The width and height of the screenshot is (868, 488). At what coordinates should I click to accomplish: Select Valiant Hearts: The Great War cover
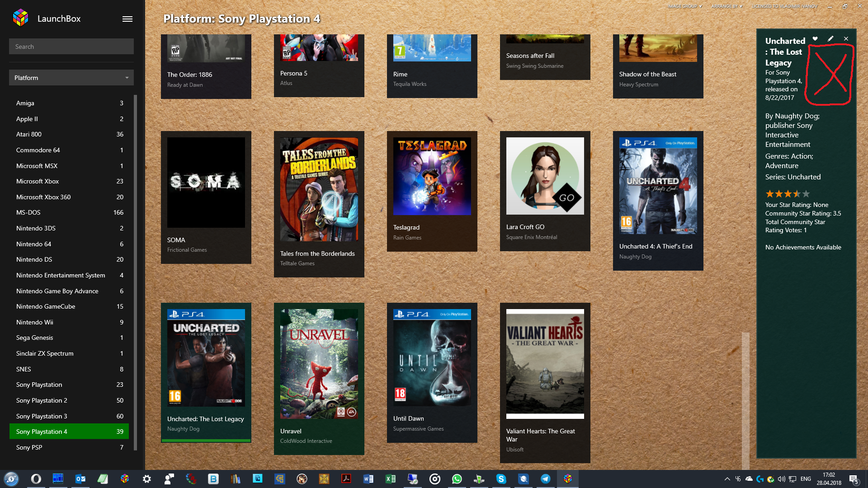545,364
